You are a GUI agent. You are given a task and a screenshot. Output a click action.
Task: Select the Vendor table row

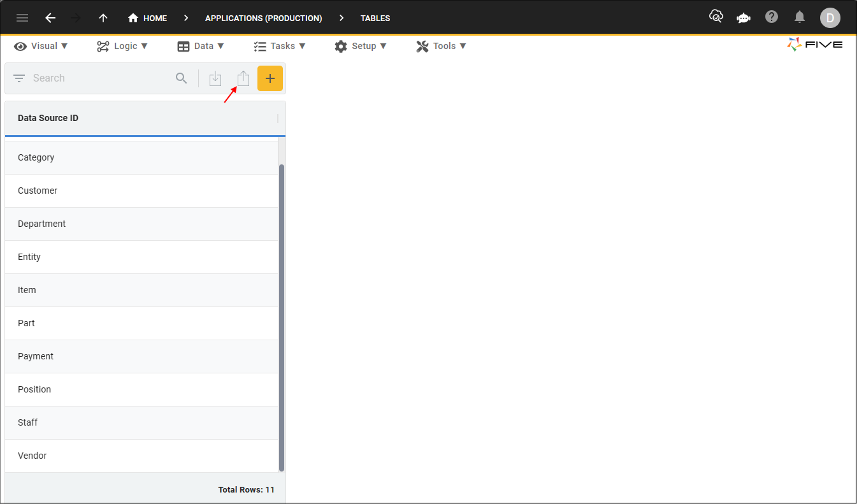[141, 456]
